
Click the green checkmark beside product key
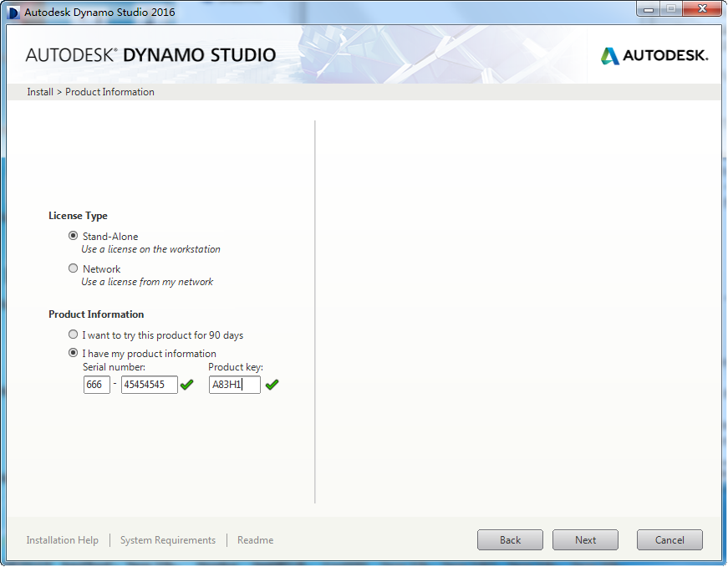(x=272, y=385)
